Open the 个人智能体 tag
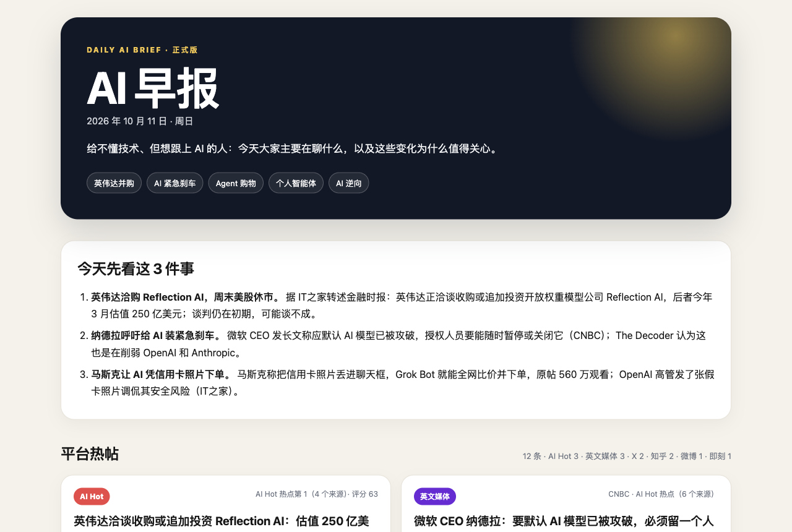The height and width of the screenshot is (532, 792). tap(296, 183)
